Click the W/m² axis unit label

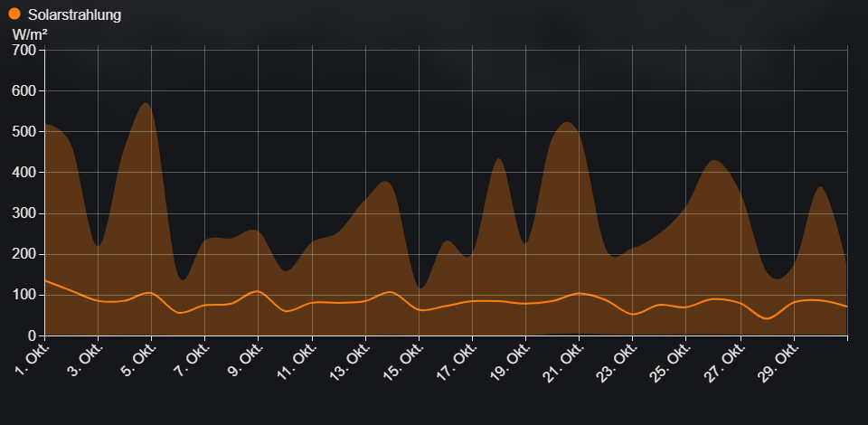[30, 34]
